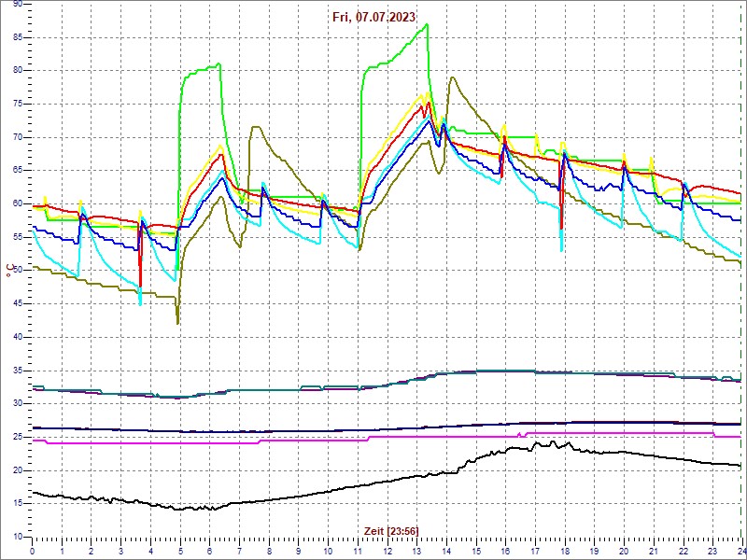Viewport: 747px width, 560px height.
Task: Click hour 11 on the time axis
Action: 358,551
